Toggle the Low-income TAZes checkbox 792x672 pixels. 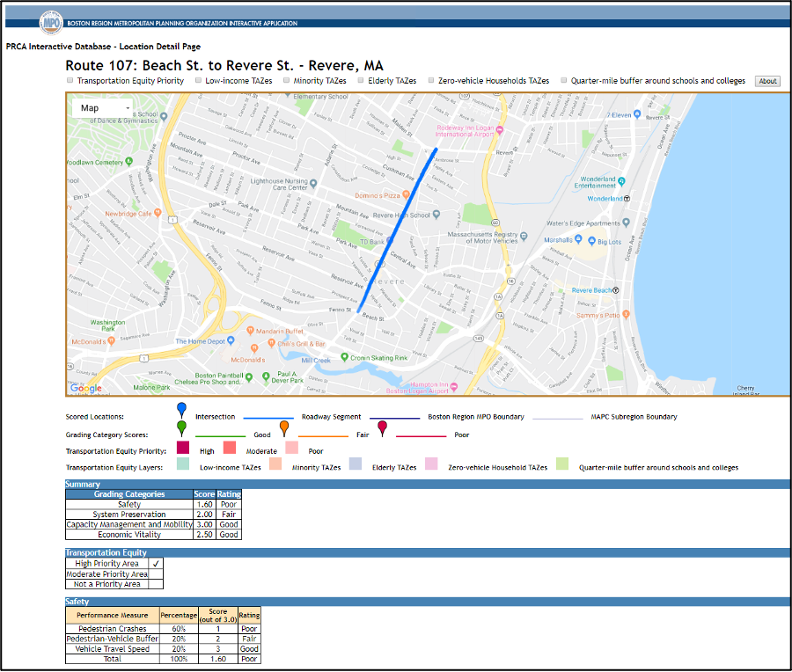(x=199, y=80)
